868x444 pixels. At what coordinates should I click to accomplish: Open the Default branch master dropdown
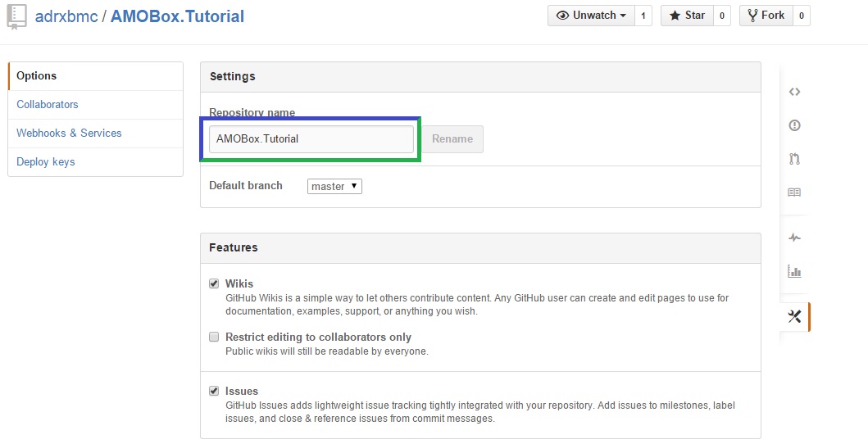pyautogui.click(x=334, y=186)
